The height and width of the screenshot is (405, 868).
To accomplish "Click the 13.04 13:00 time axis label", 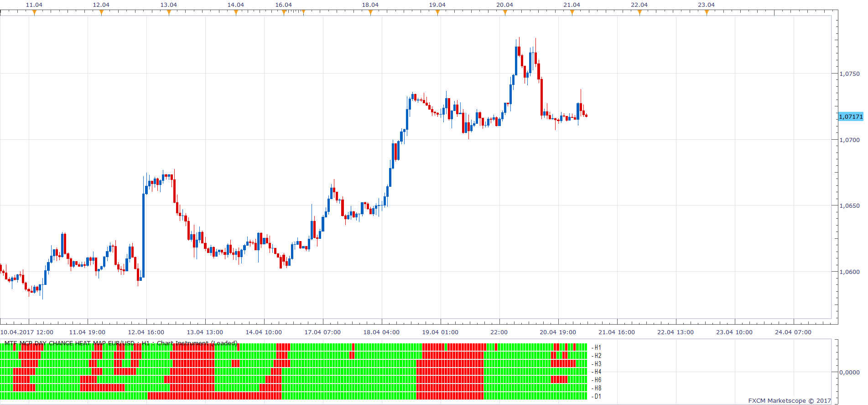I will click(205, 332).
